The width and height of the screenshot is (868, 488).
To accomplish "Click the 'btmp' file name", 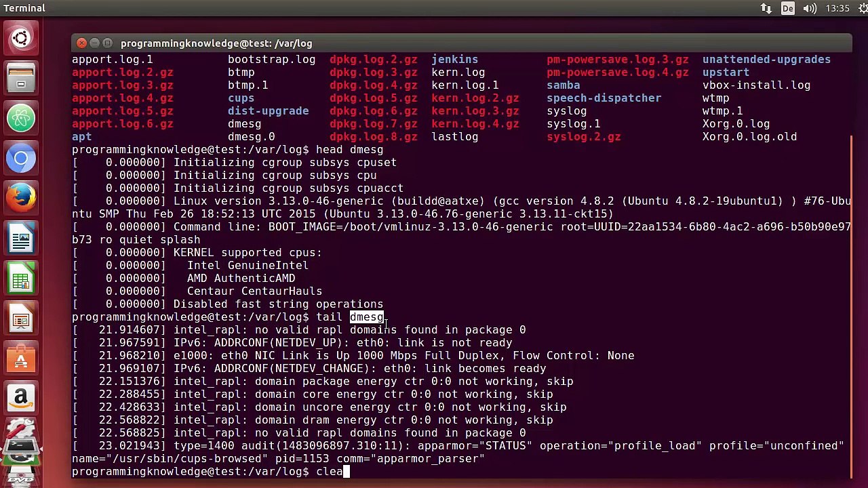I will tap(241, 73).
